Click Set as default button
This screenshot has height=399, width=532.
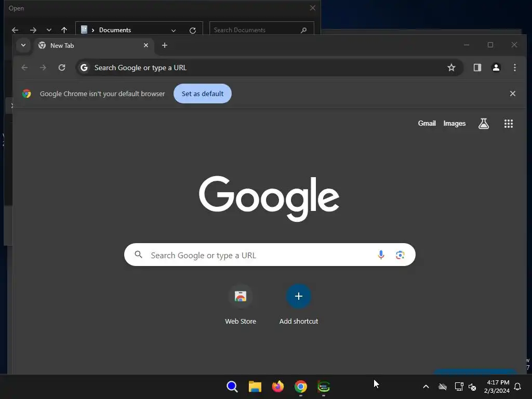click(x=203, y=94)
